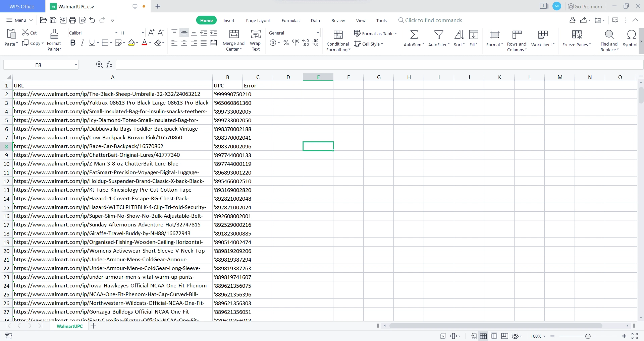
Task: Open the Insert ribbon tab
Action: click(x=229, y=20)
